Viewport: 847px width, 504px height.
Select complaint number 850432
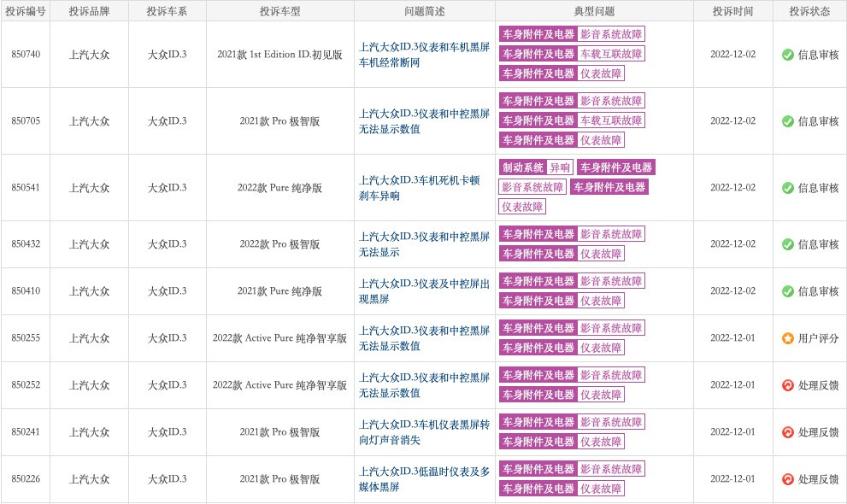pyautogui.click(x=26, y=244)
